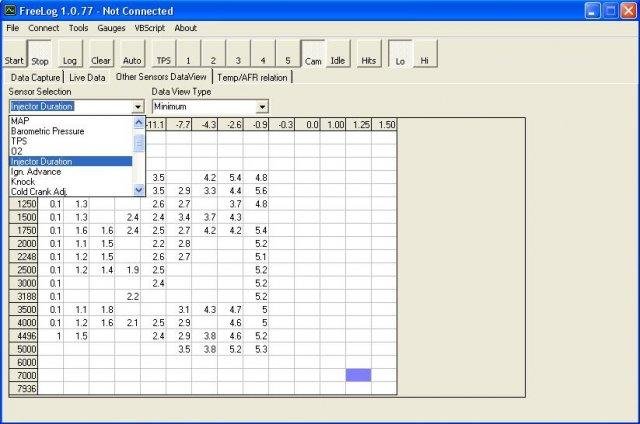The height and width of the screenshot is (424, 640).
Task: Open the VBScript menu
Action: [150, 28]
